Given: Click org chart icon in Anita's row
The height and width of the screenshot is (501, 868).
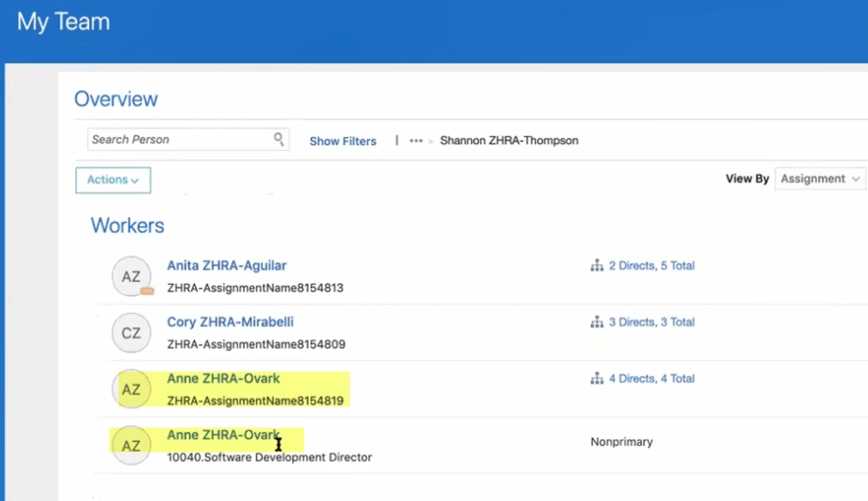Looking at the screenshot, I should tap(597, 266).
